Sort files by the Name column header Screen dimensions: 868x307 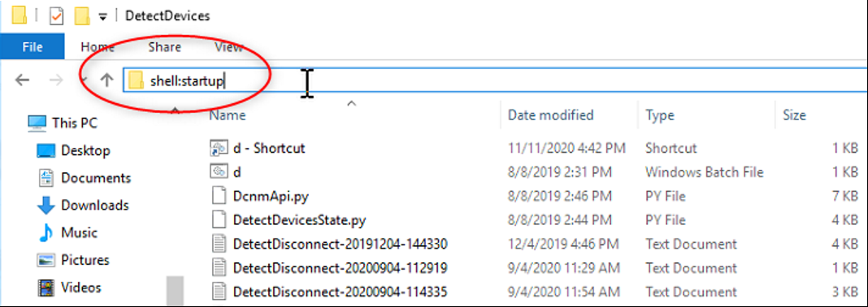(x=228, y=115)
